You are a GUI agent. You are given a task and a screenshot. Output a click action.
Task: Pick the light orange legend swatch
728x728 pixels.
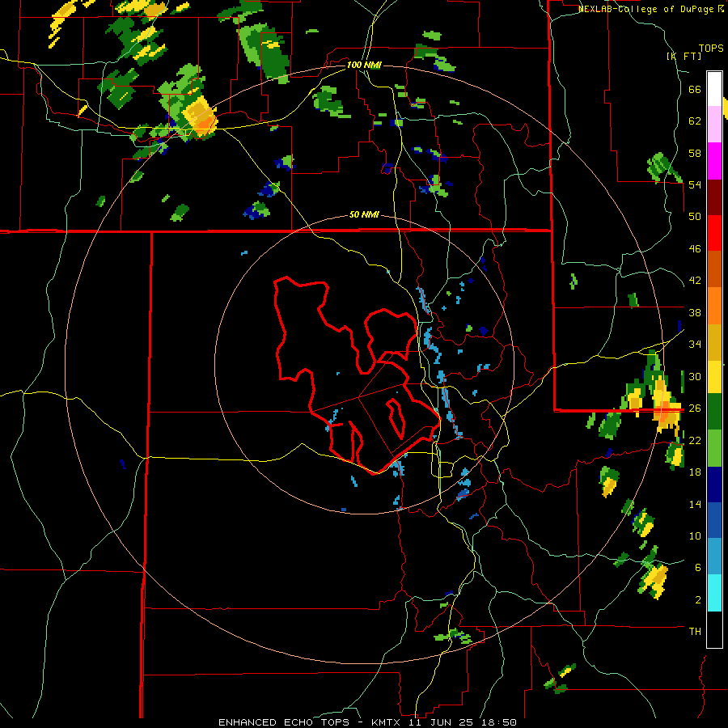coord(714,306)
